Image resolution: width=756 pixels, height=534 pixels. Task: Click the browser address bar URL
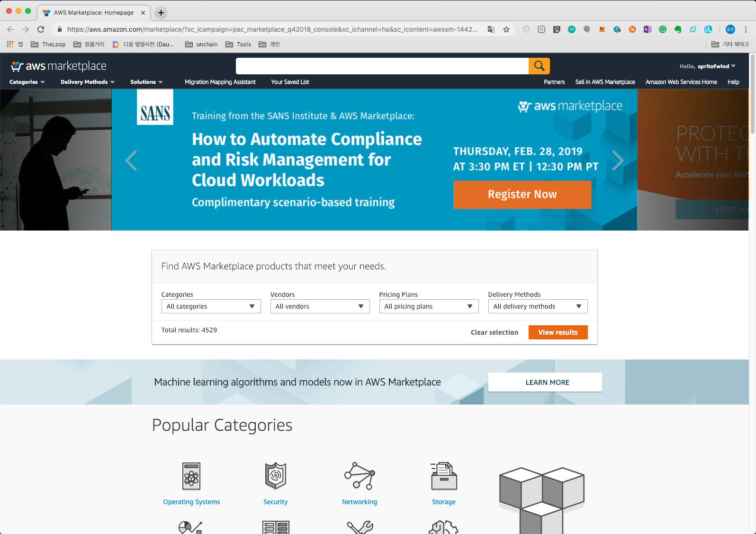point(272,29)
